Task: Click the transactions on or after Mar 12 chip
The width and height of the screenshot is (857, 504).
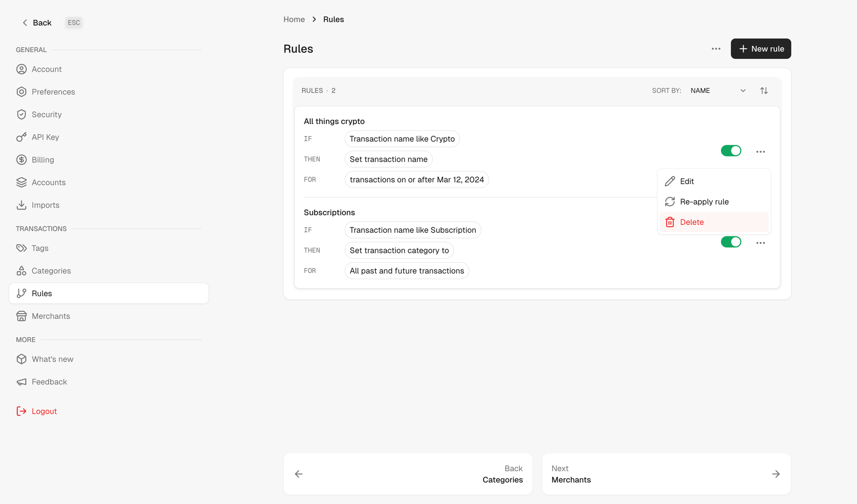Action: (416, 179)
